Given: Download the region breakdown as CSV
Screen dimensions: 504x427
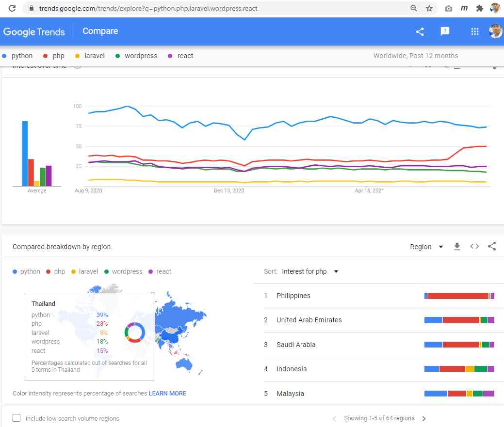Looking at the screenshot, I should [457, 247].
